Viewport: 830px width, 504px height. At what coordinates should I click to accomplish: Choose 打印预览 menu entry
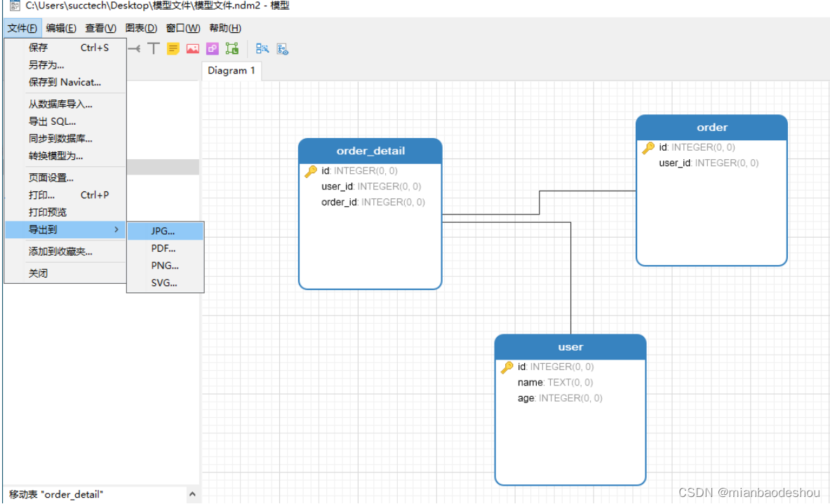pos(65,212)
